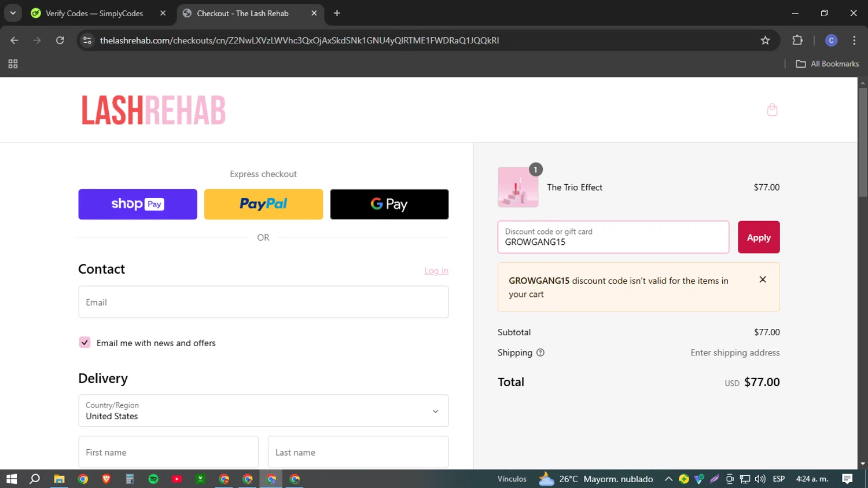Apply the GROWGANG15 discount code
Screen dimensions: 868x488
[x=759, y=237]
